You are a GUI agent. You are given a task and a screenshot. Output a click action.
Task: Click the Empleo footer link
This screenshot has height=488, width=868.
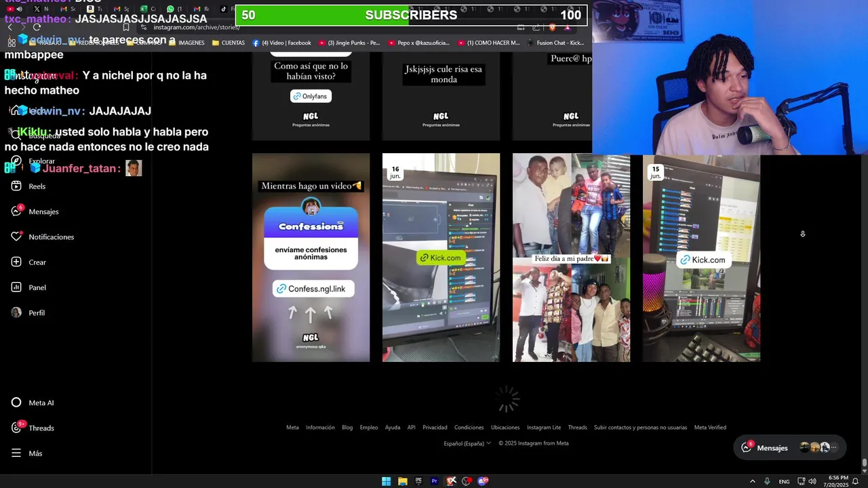[369, 428]
